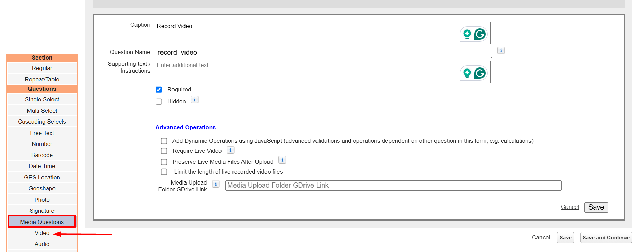Enable the Hidden checkbox

tap(159, 102)
